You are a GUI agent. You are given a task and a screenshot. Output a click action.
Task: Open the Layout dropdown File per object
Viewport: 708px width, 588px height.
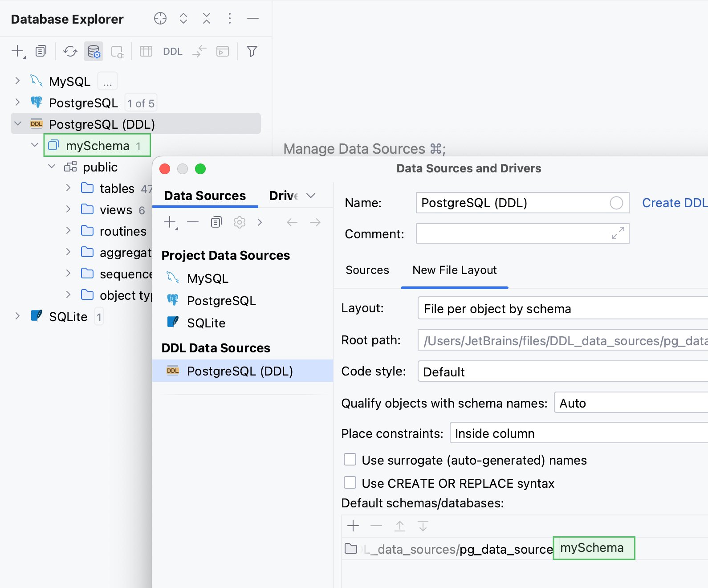pos(563,308)
